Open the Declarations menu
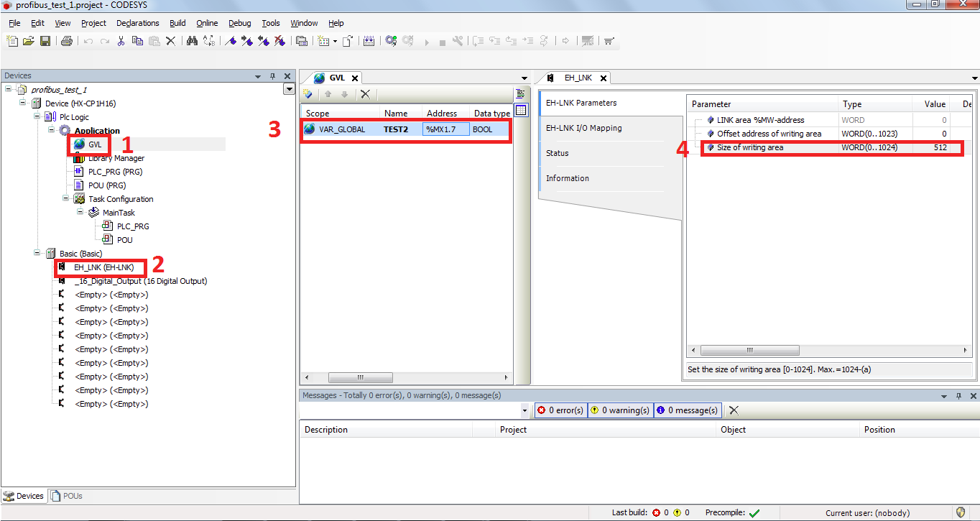This screenshot has height=521, width=980. click(137, 23)
